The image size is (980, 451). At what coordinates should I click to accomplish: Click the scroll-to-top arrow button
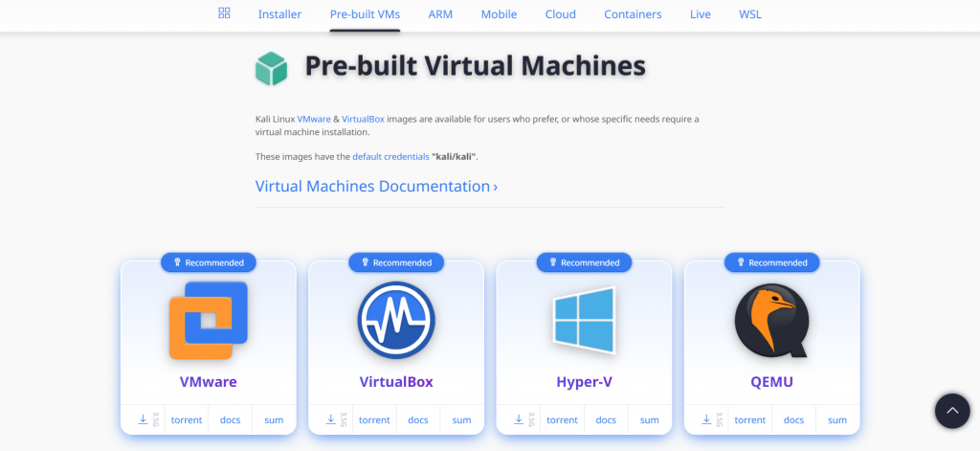pyautogui.click(x=952, y=411)
